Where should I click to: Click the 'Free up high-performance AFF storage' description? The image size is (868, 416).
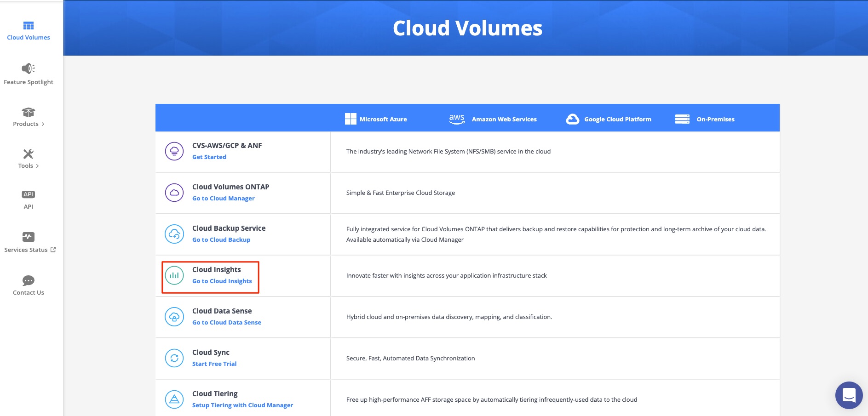point(491,399)
